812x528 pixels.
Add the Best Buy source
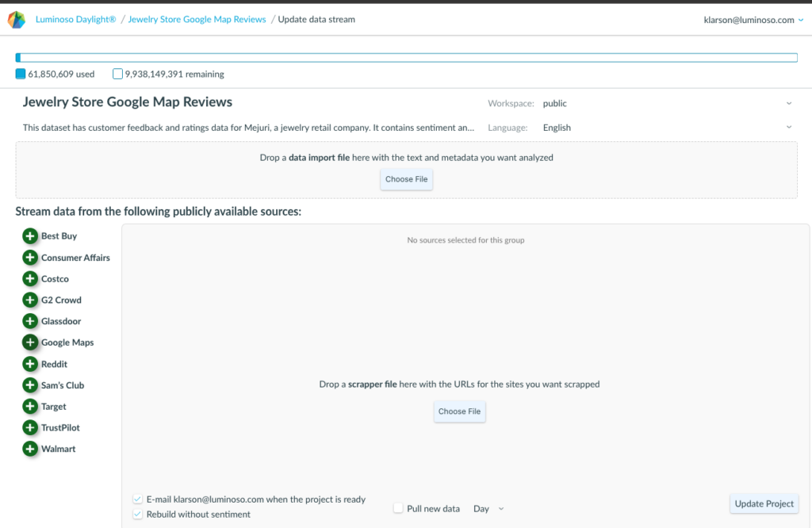pos(30,236)
